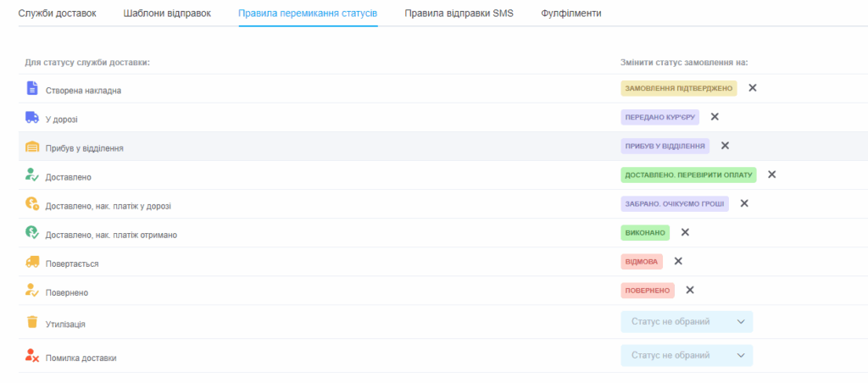This screenshot has height=383, width=868.
Task: Click green icon for Доставлено, нак. платіж отримано
Action: (x=33, y=232)
